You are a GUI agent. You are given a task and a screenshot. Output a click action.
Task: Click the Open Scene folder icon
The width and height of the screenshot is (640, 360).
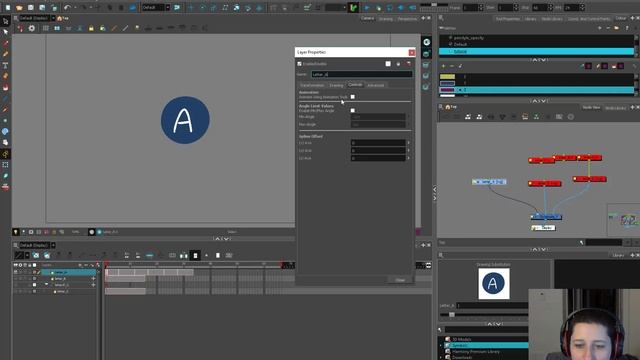point(19,7)
